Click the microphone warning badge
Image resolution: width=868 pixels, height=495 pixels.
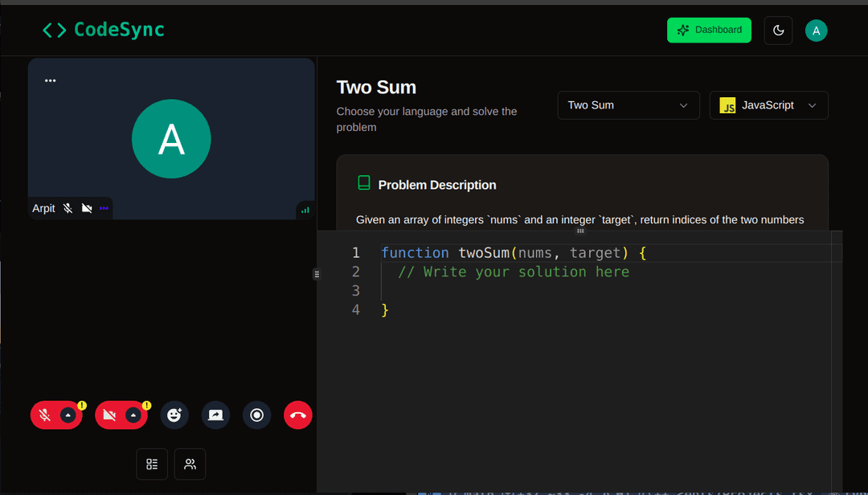click(x=82, y=406)
